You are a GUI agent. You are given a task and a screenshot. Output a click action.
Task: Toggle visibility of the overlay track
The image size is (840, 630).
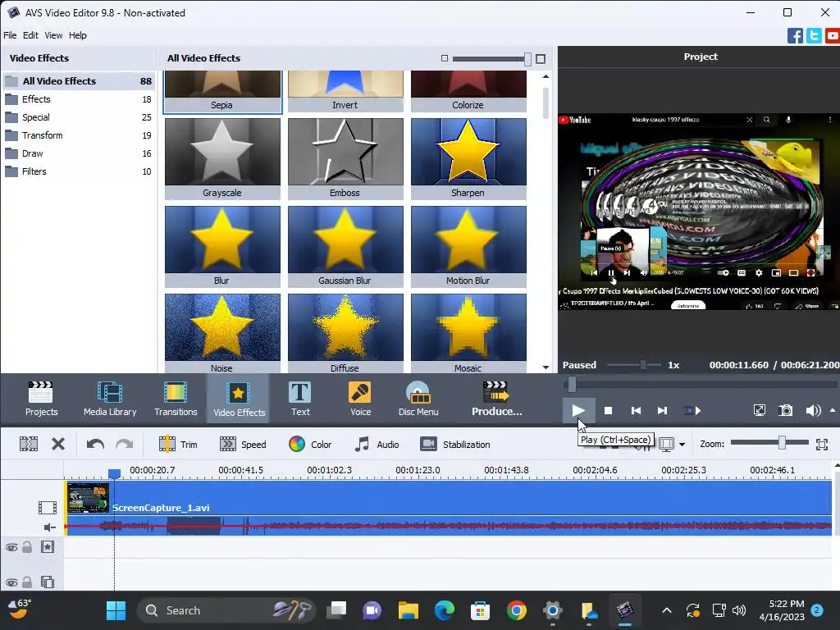pyautogui.click(x=11, y=582)
